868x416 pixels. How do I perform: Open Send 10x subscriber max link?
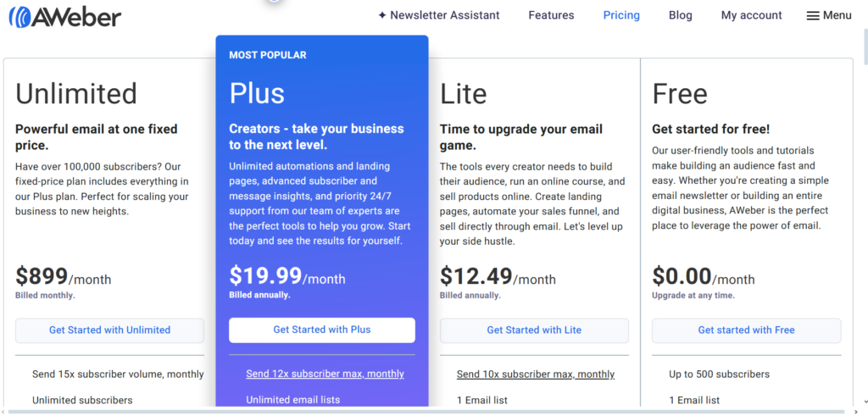tap(536, 374)
